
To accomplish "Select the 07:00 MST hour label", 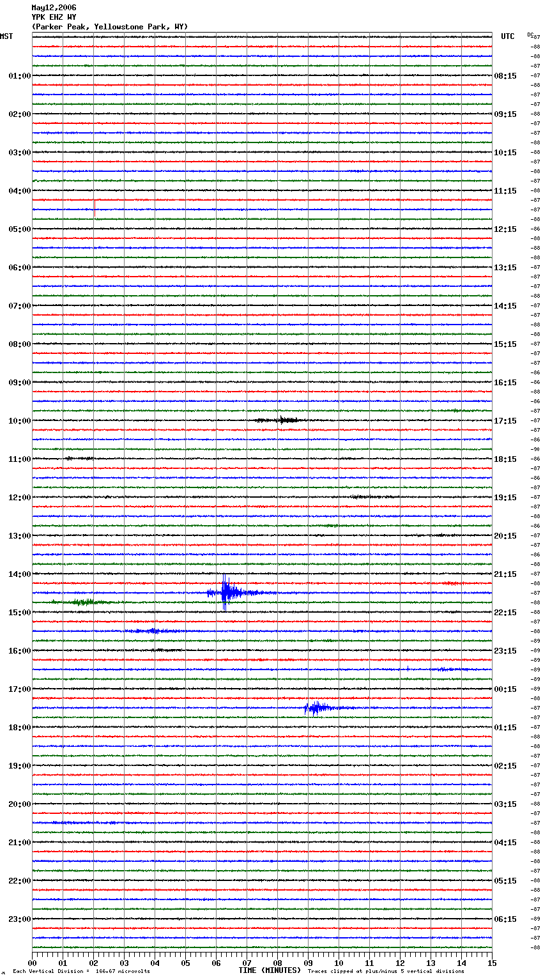I will coord(20,306).
